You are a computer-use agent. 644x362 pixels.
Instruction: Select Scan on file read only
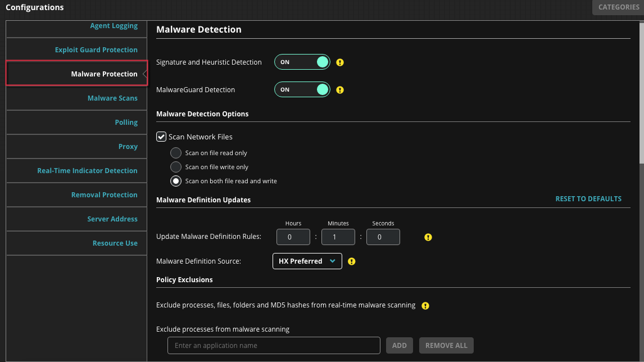176,153
